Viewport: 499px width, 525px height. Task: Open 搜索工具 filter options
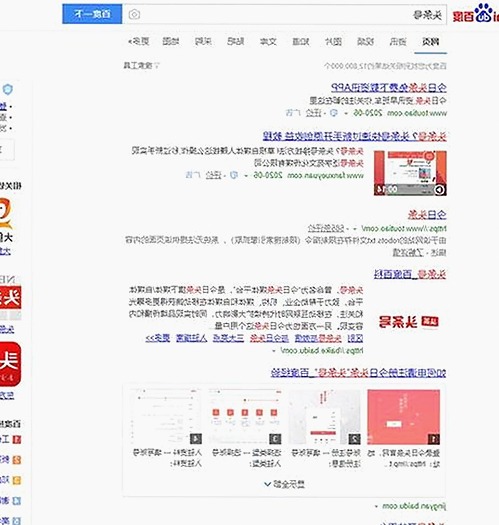click(x=141, y=66)
